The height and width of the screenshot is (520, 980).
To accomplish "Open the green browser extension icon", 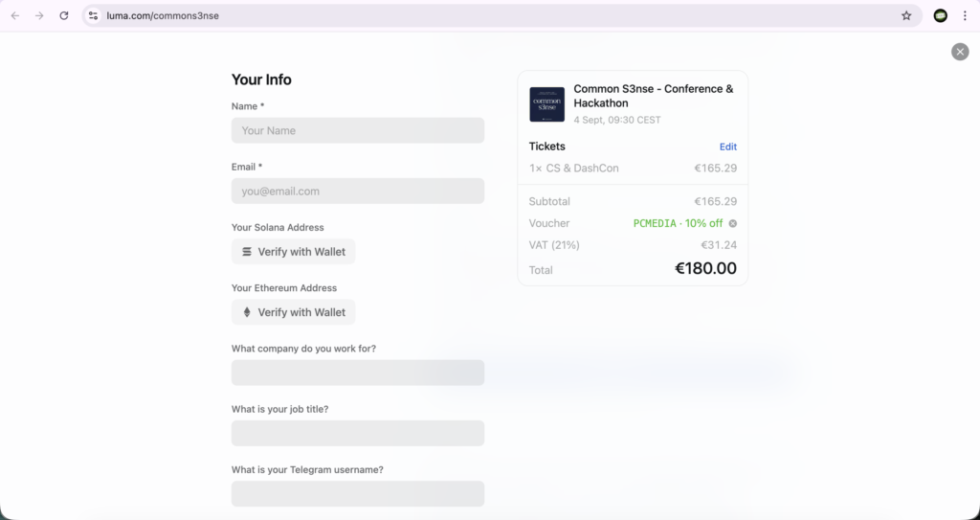I will [x=941, y=15].
